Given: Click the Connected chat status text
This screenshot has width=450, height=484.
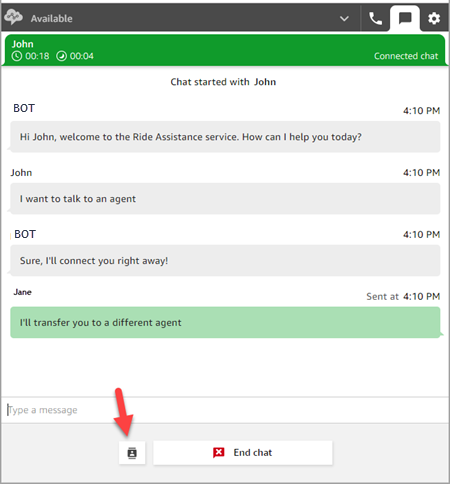Looking at the screenshot, I should coord(406,56).
